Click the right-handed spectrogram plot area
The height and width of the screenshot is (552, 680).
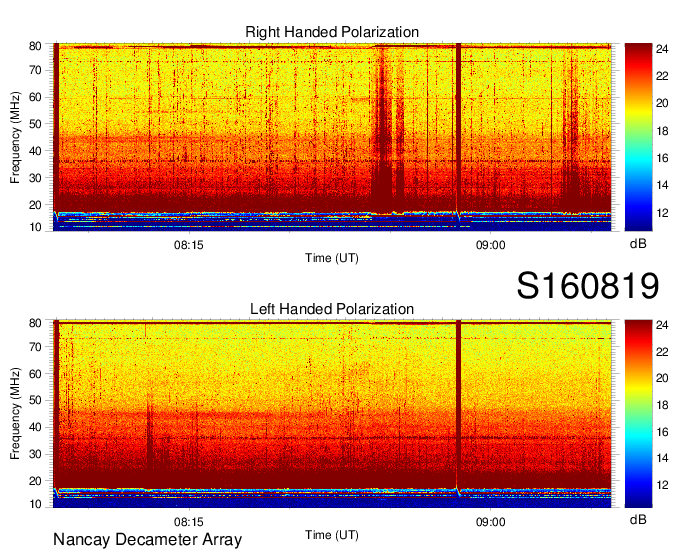(x=332, y=137)
